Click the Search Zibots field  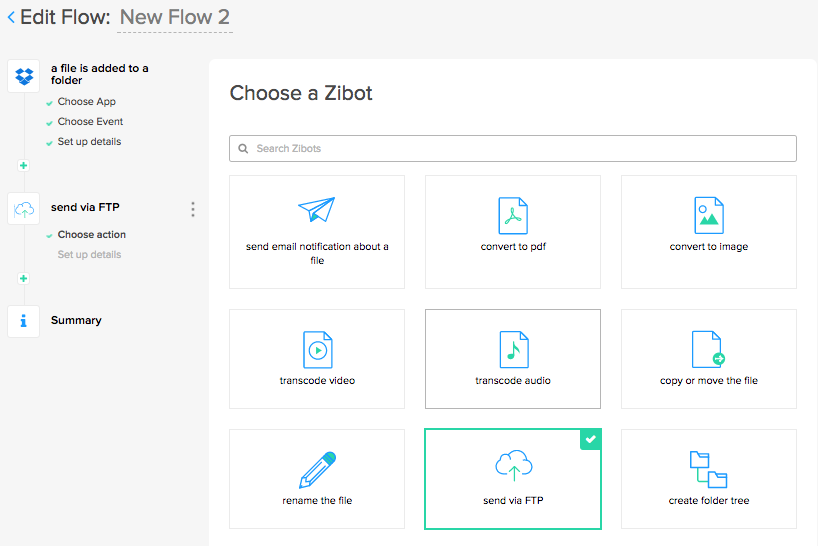point(513,149)
